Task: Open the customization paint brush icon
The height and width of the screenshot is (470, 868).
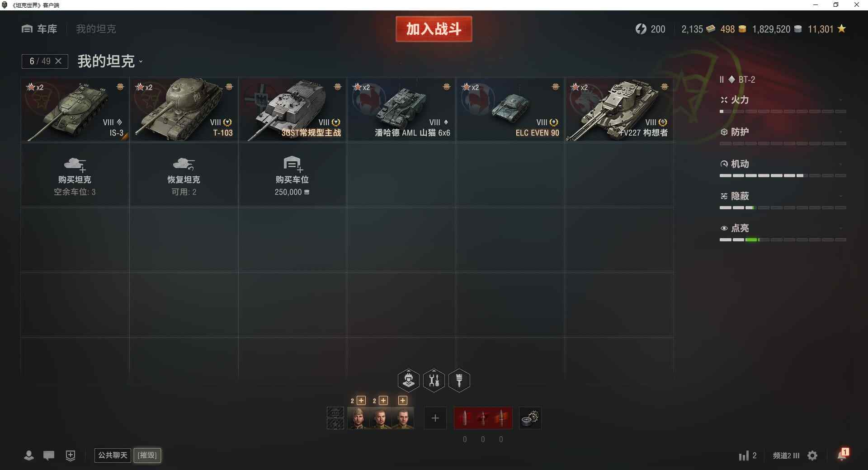Action: click(x=459, y=380)
